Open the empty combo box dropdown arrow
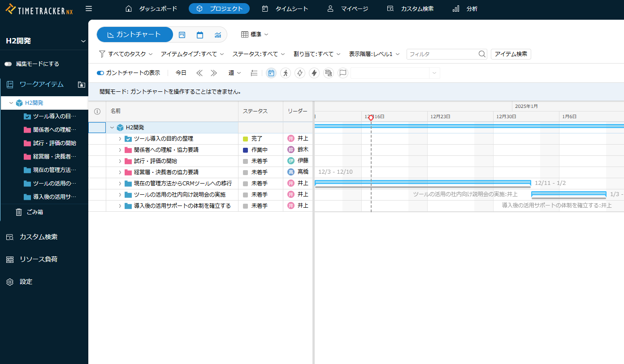The image size is (624, 364). tap(434, 73)
